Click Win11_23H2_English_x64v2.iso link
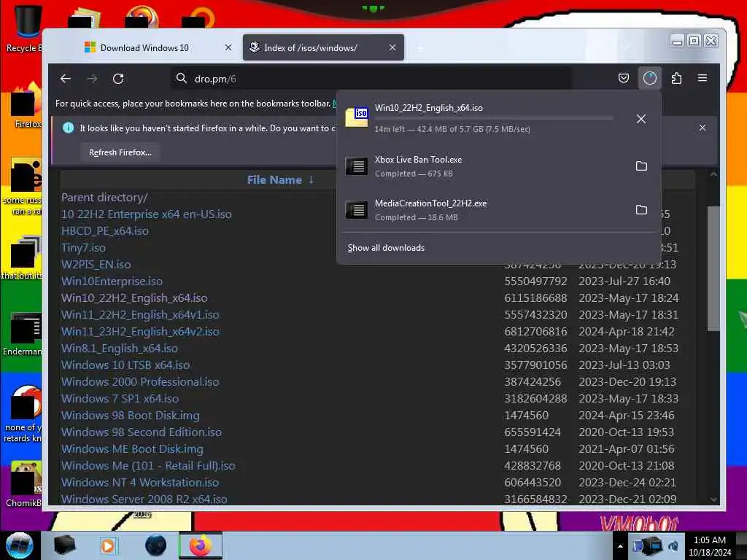The image size is (747, 560). point(140,332)
